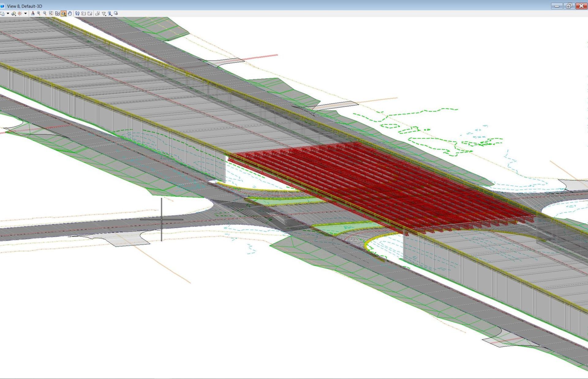The width and height of the screenshot is (588, 379).
Task: Expand the dropdown arrow beside View Attributes
Action: pos(8,13)
